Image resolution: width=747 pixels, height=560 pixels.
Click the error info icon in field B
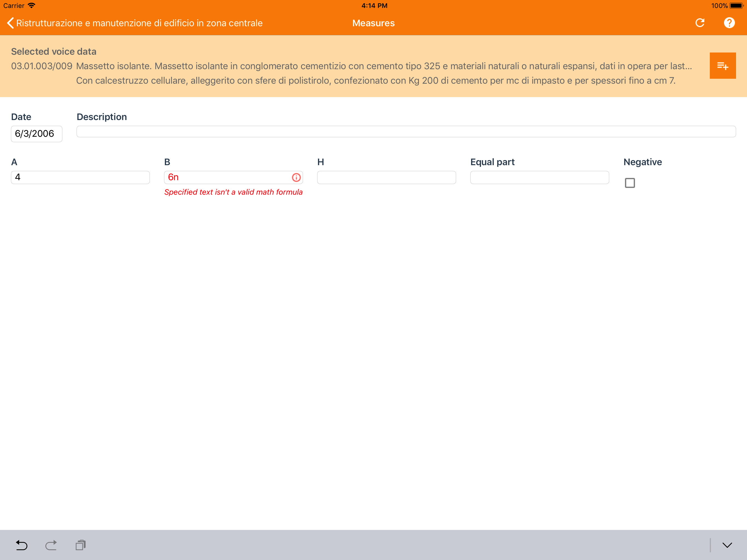pyautogui.click(x=296, y=177)
